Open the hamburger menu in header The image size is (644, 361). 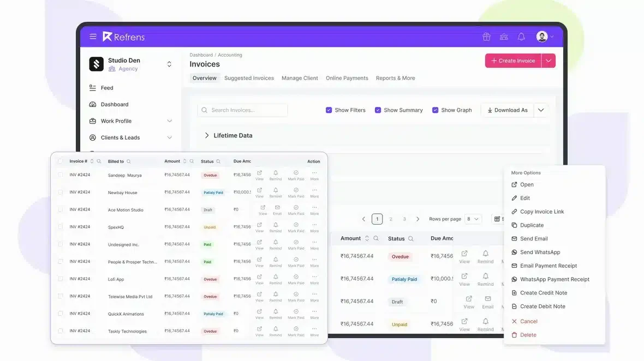93,37
